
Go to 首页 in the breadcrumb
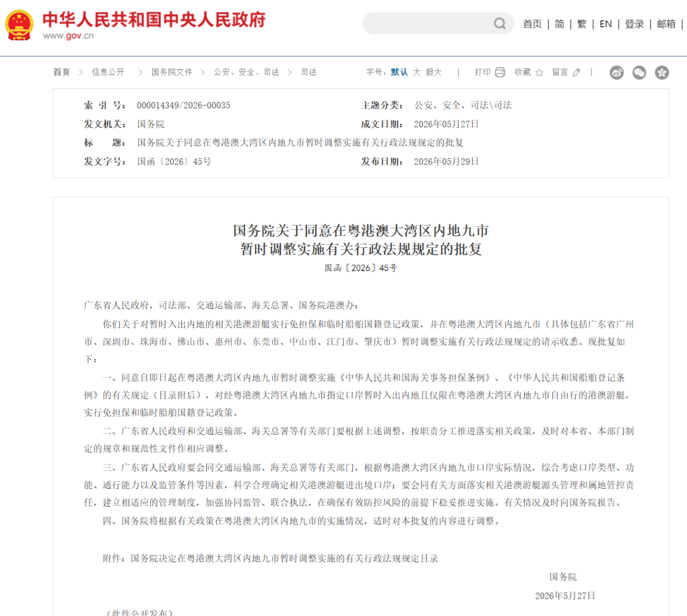click(61, 72)
